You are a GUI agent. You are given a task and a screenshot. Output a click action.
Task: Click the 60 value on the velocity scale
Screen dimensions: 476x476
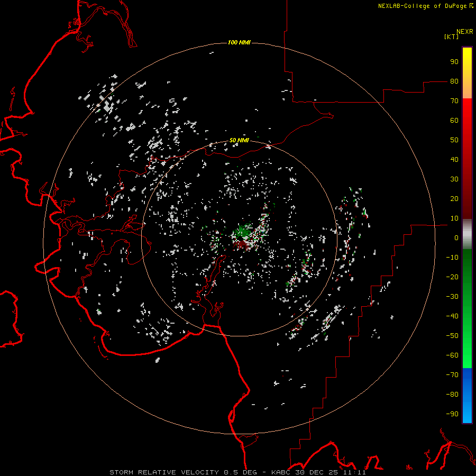pyautogui.click(x=454, y=120)
